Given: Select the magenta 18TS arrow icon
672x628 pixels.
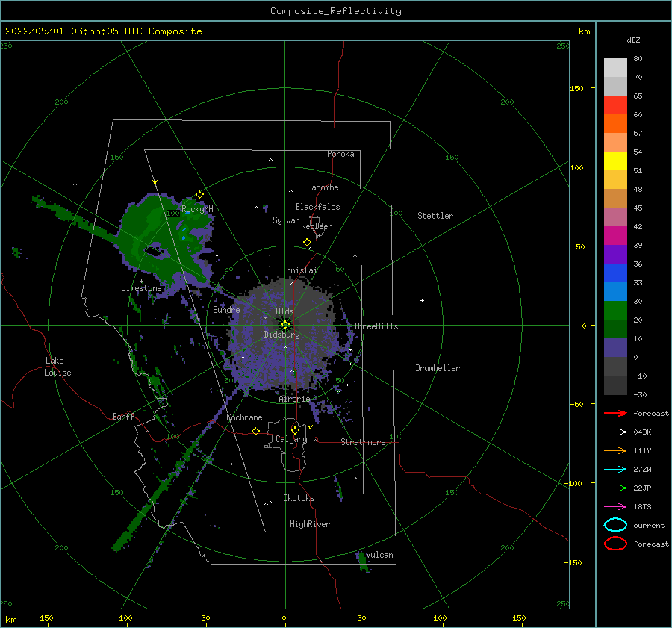Looking at the screenshot, I should pyautogui.click(x=615, y=507).
